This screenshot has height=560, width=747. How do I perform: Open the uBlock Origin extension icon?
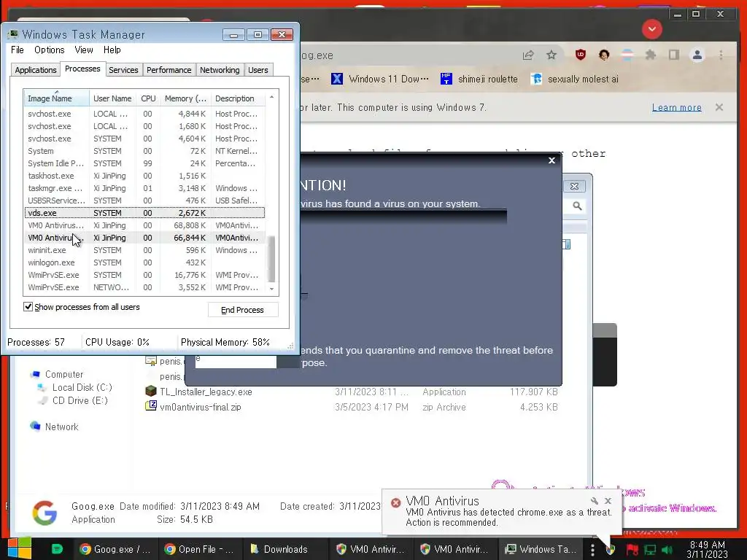tap(580, 55)
